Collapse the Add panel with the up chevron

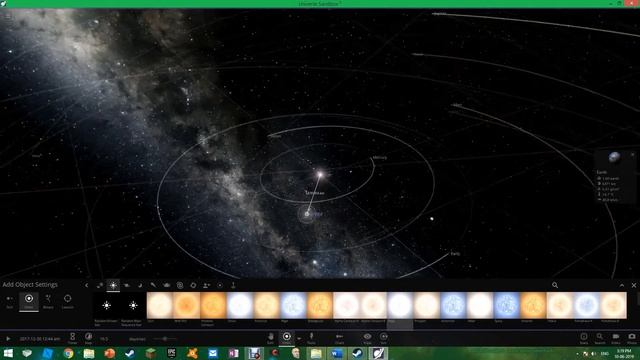click(622, 285)
